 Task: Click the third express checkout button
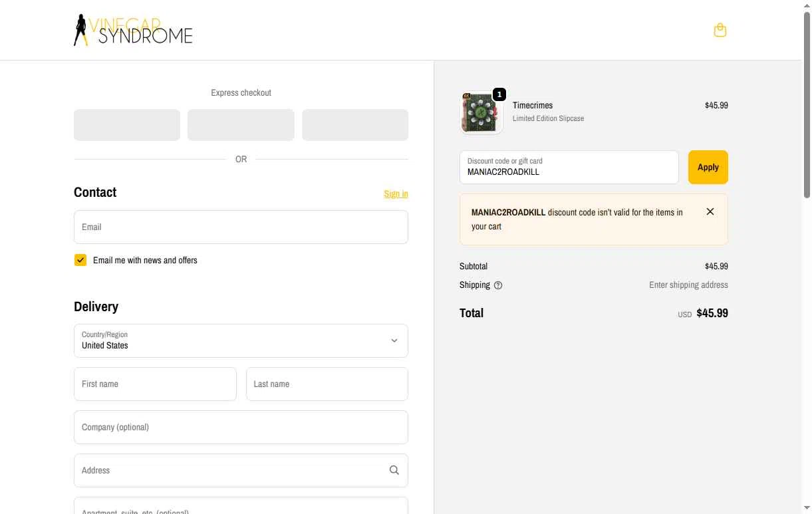coord(355,125)
